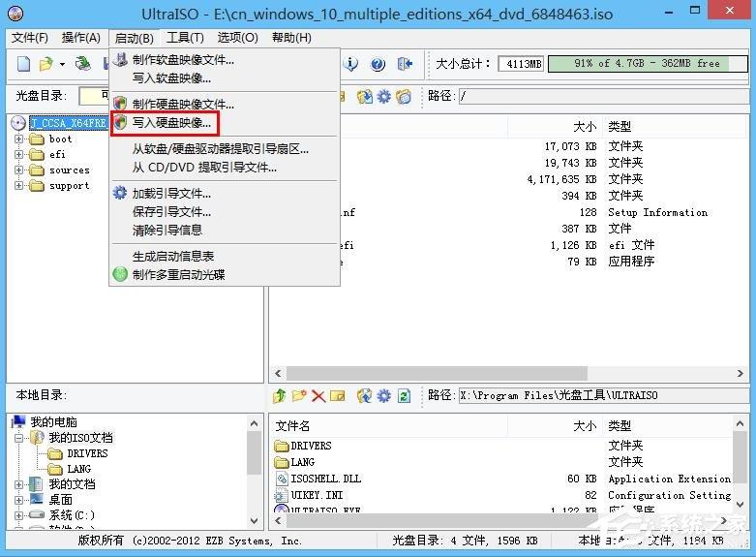Click the gear settings icon in local toolbar

[383, 395]
